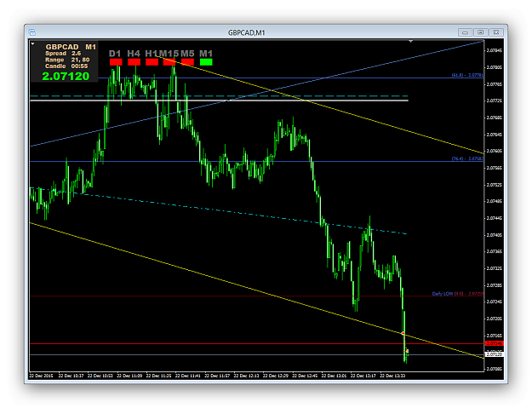Click the chart shift triangle marker at top
Screen dimensions: 532x408
[x=410, y=42]
